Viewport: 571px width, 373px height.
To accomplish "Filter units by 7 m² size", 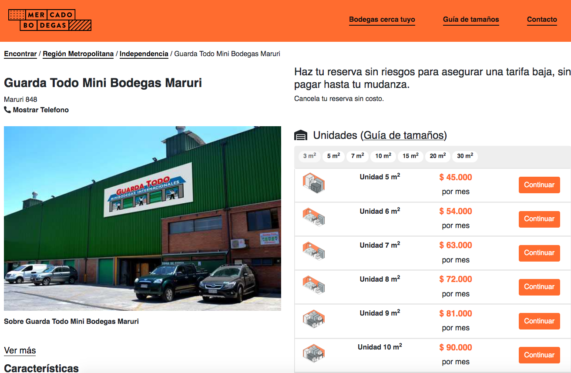I will 357,156.
